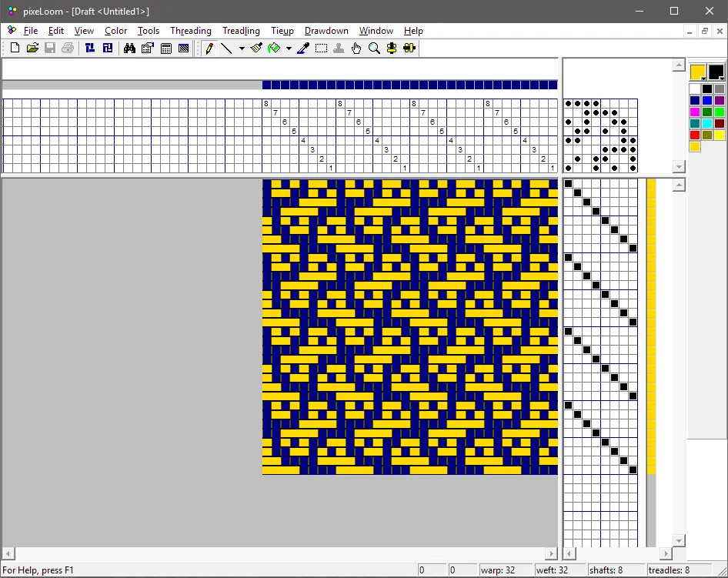728x578 pixels.
Task: Select the rectangular Selection tool
Action: [321, 48]
